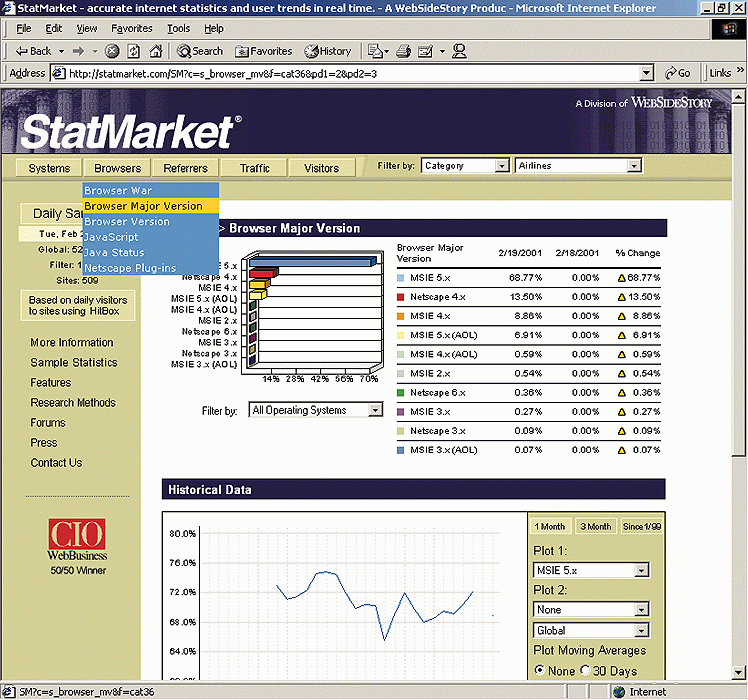Viewport: 748px width, 700px height.
Task: Open the Contact Us link
Action: pyautogui.click(x=56, y=463)
